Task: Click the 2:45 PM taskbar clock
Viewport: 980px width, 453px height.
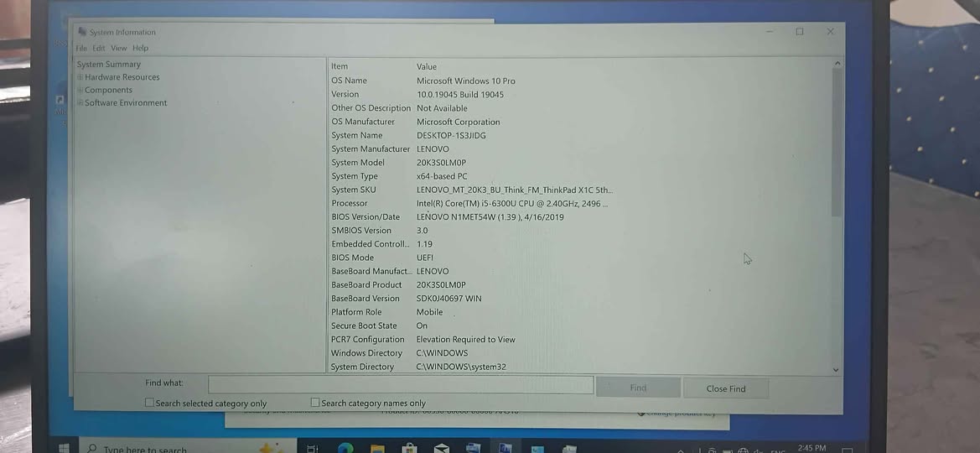Action: pos(811,449)
